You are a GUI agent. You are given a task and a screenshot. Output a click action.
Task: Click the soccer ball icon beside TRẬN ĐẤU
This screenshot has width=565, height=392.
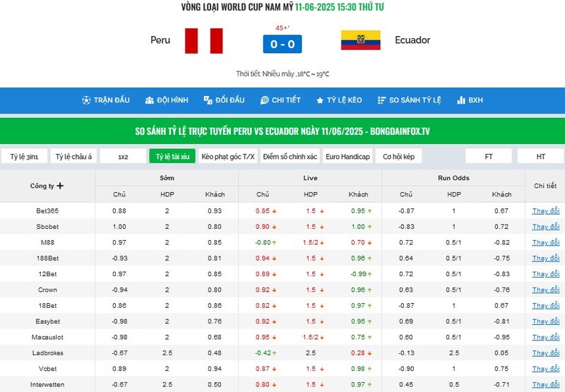click(x=86, y=100)
